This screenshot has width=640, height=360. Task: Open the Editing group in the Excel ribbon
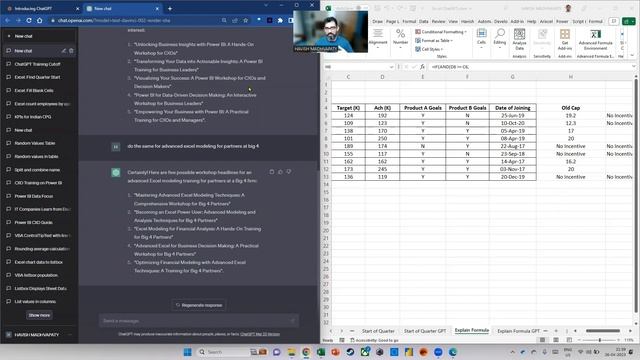click(500, 38)
